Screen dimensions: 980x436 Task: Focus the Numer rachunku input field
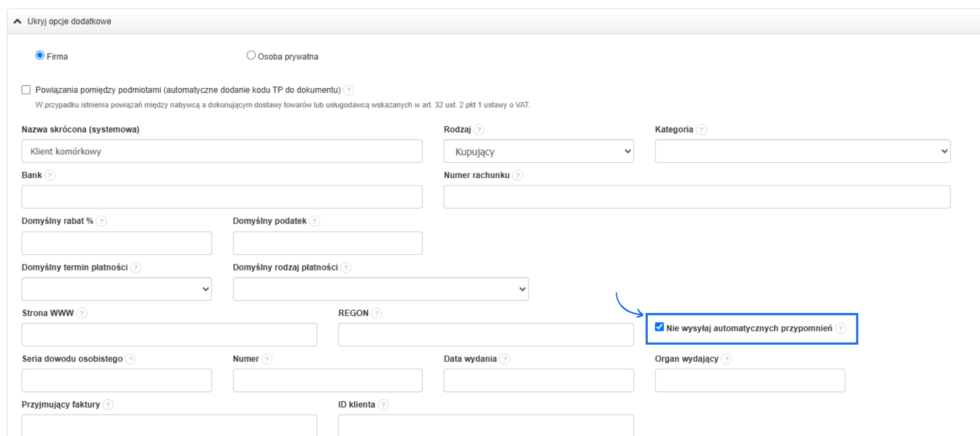[697, 197]
